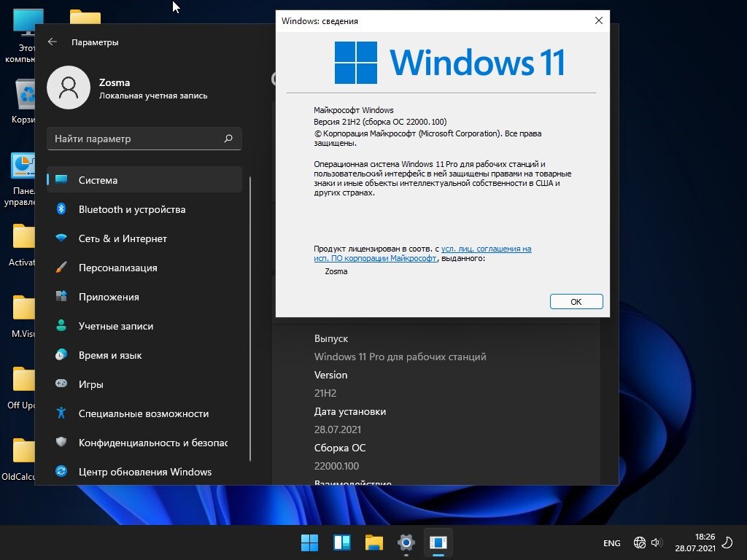Screen dimensions: 747x560
Task: Select the Off Up desktop folder
Action: (x=21, y=388)
